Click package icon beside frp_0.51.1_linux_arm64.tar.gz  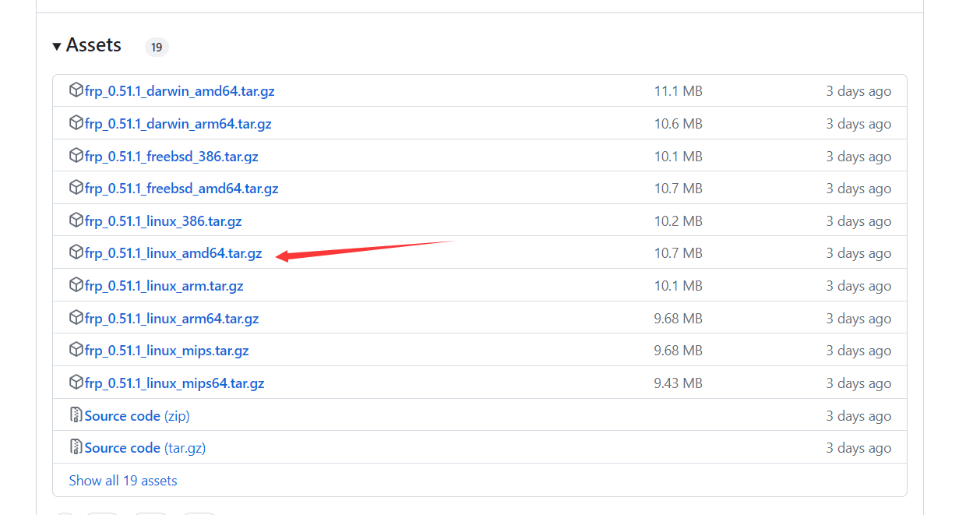pyautogui.click(x=76, y=318)
